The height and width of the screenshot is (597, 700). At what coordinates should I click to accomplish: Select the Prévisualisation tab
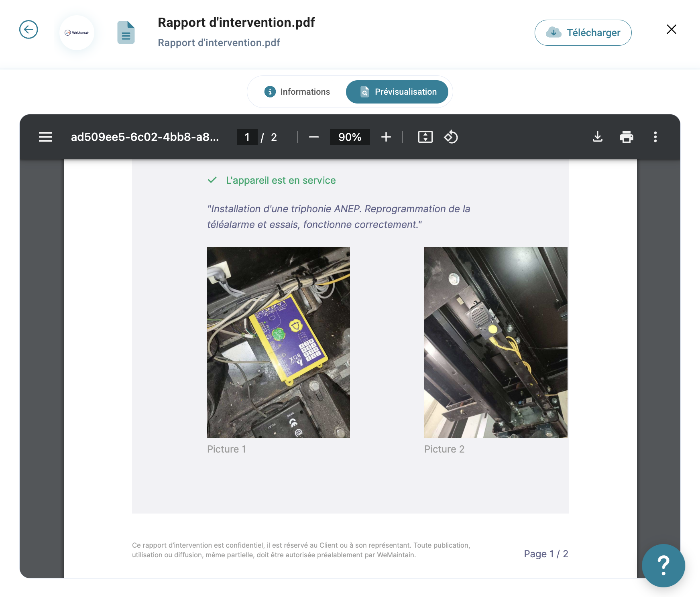coord(397,92)
